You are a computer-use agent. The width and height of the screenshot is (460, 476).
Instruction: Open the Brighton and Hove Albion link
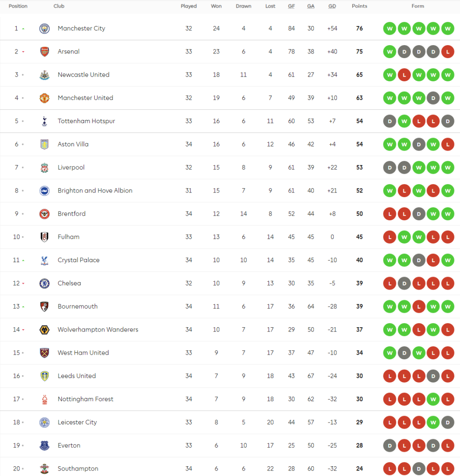click(x=95, y=191)
